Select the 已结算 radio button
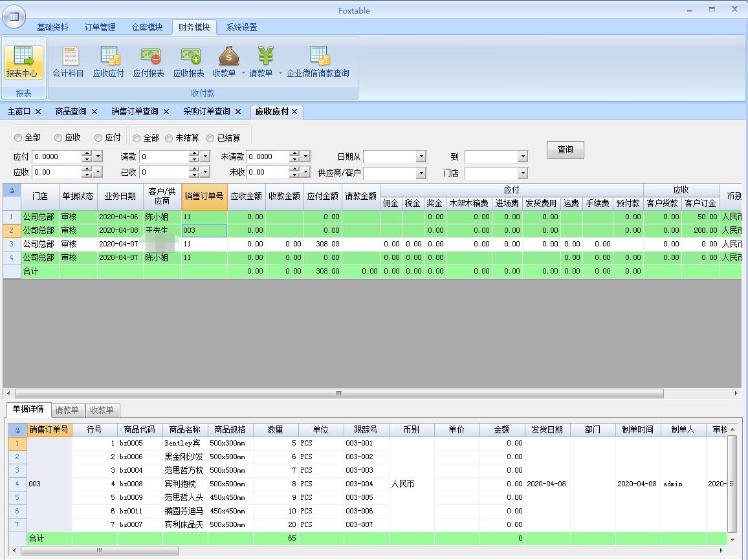This screenshot has width=748, height=560. (x=210, y=138)
